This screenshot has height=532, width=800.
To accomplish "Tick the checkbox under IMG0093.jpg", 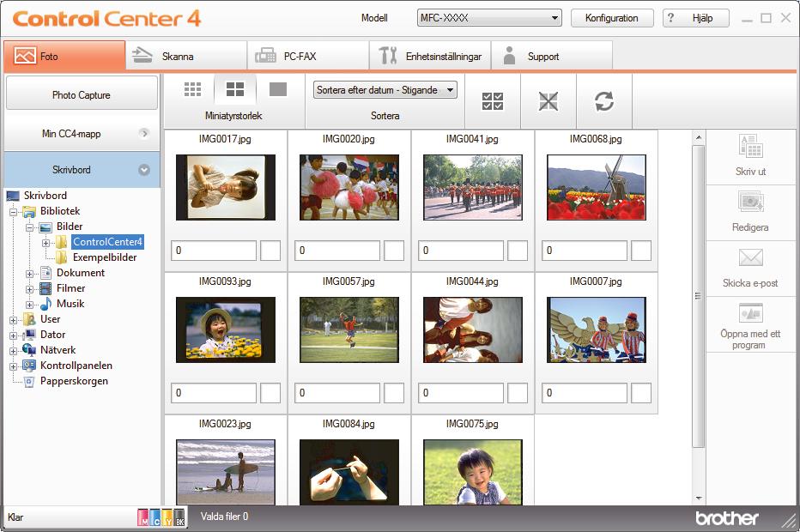I will pyautogui.click(x=270, y=393).
